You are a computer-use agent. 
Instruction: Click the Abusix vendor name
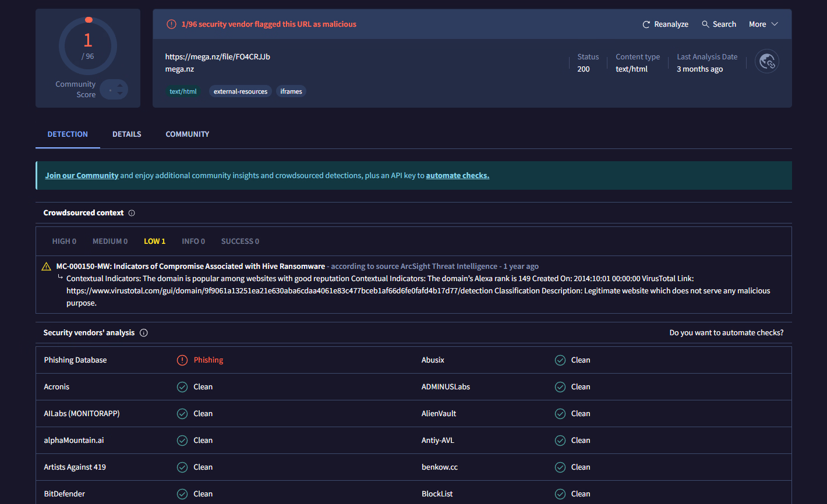[433, 360]
